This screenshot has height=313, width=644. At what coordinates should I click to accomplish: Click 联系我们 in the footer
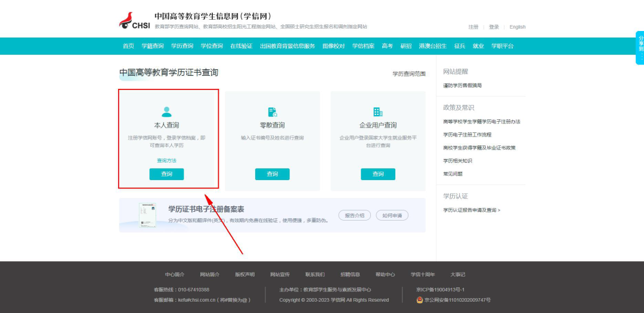[315, 274]
